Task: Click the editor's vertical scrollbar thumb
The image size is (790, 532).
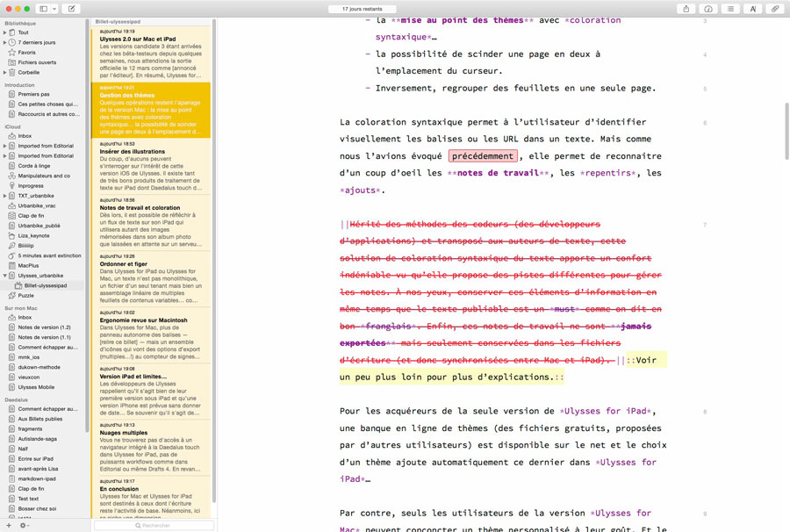Action: pos(786,131)
